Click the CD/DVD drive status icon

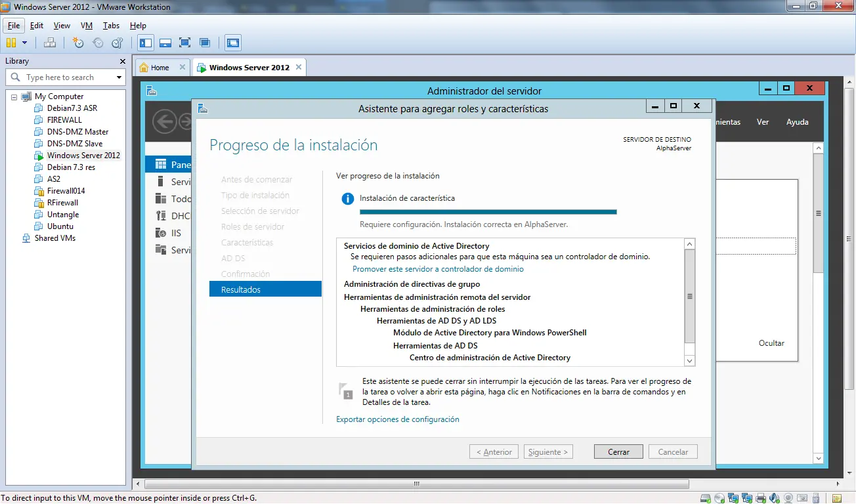tap(719, 498)
